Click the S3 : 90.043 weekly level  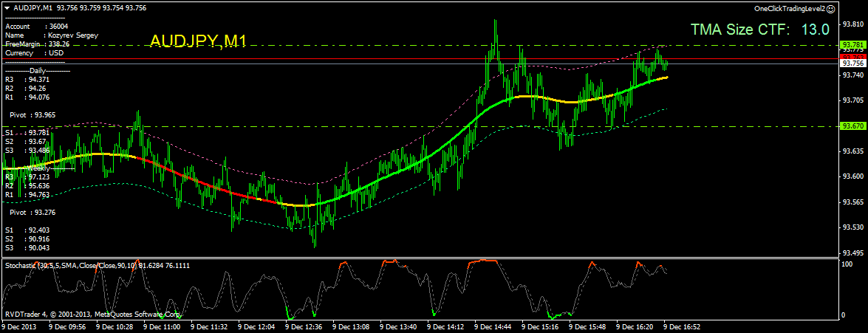point(27,248)
